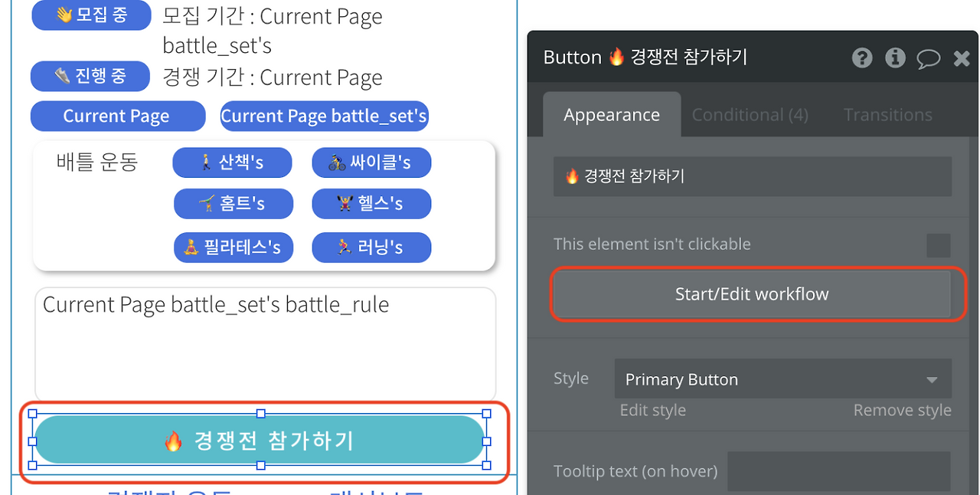Image resolution: width=980 pixels, height=495 pixels.
Task: Click the Tooltip text input field
Action: (x=838, y=471)
